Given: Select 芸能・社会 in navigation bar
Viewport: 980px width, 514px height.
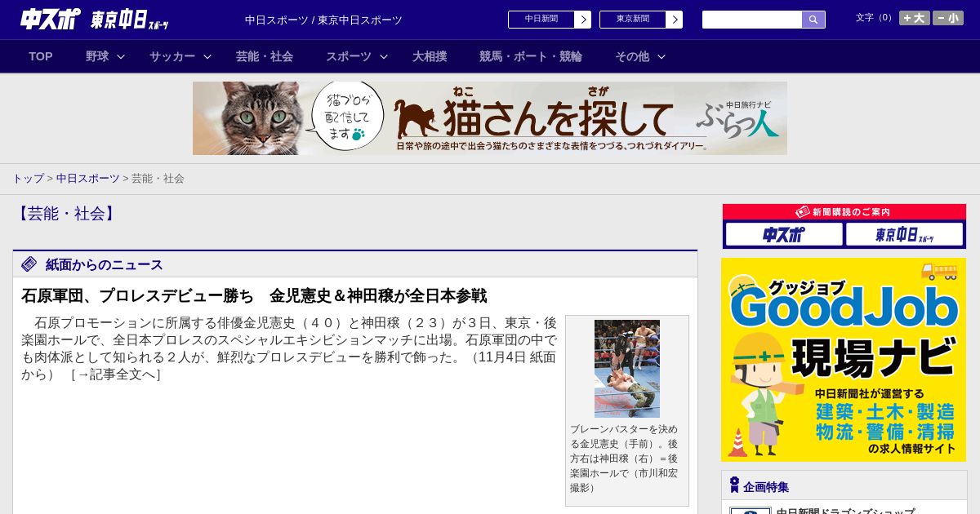Looking at the screenshot, I should [265, 56].
